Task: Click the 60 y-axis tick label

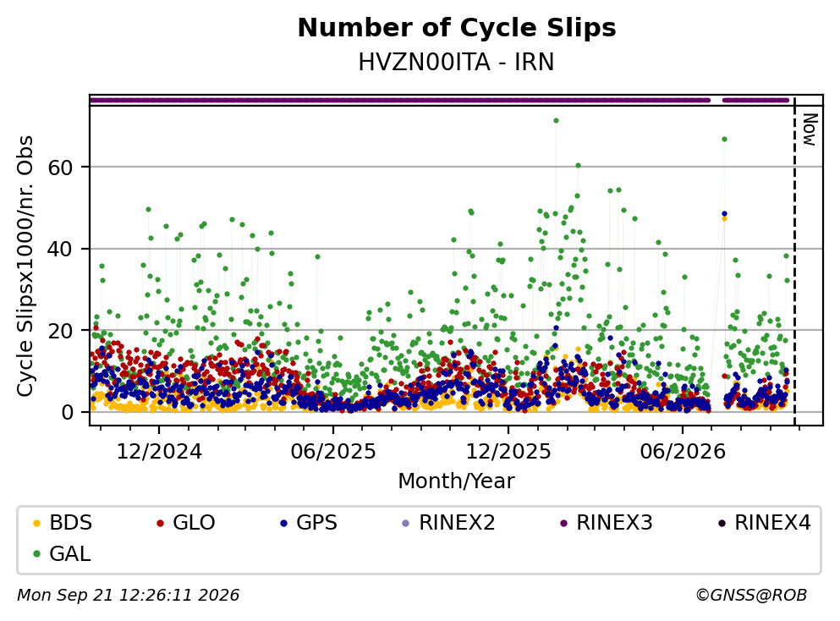Action: click(60, 168)
